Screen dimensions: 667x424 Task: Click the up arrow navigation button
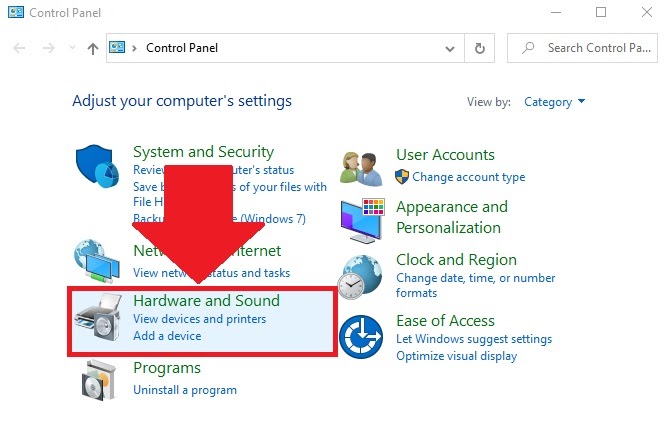click(93, 48)
